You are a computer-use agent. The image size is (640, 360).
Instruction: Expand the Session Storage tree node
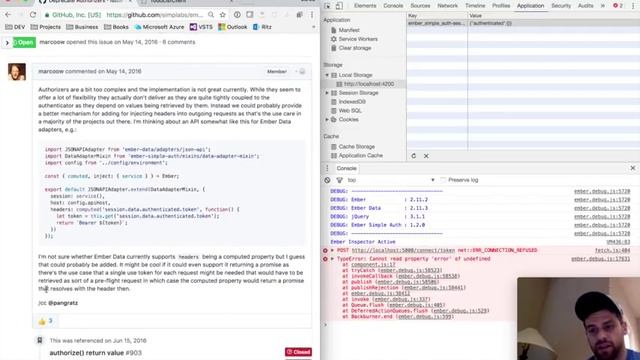click(327, 93)
